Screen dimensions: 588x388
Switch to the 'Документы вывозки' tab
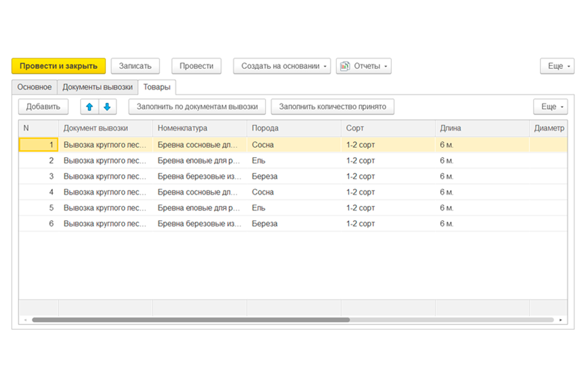coord(97,87)
